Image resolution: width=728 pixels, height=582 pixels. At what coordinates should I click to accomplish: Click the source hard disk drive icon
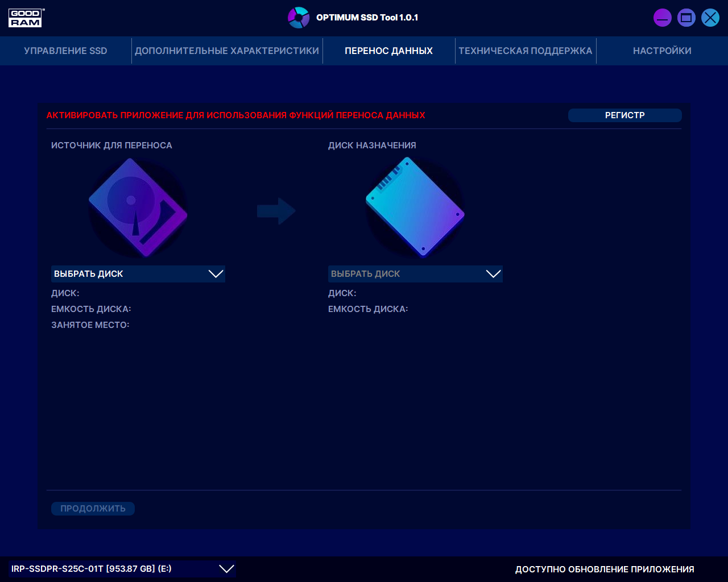pyautogui.click(x=138, y=207)
